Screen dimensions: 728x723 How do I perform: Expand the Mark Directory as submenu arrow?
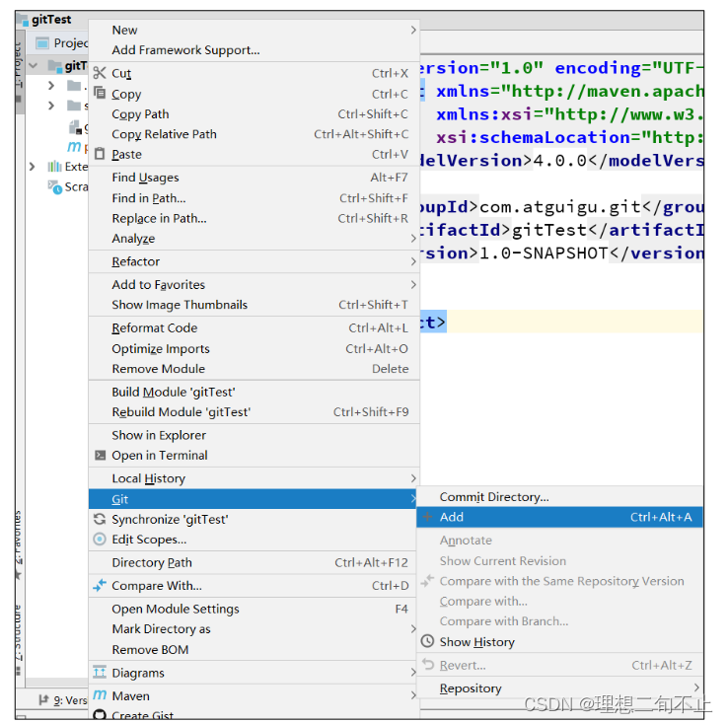[413, 628]
